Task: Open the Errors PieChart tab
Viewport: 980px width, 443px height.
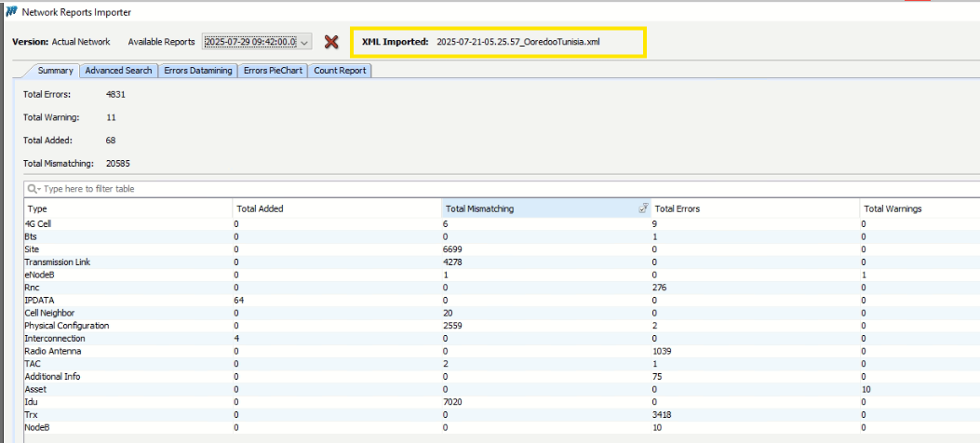Action: tap(273, 71)
